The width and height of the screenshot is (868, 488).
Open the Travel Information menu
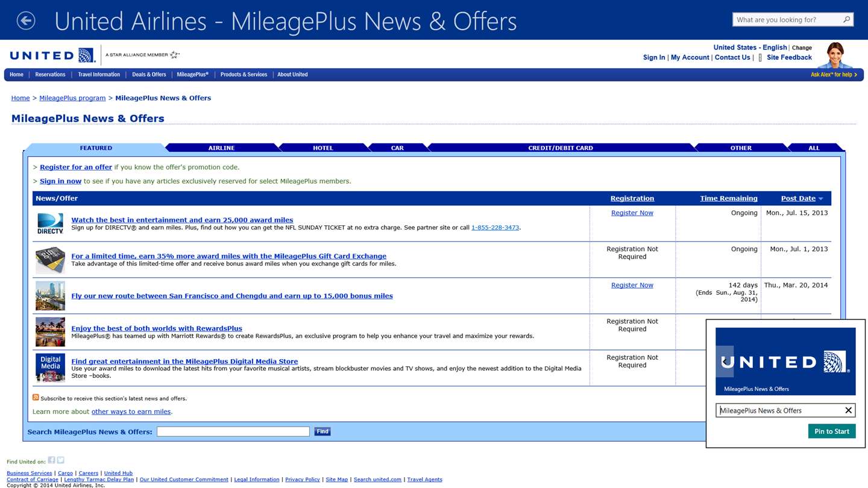coord(99,75)
